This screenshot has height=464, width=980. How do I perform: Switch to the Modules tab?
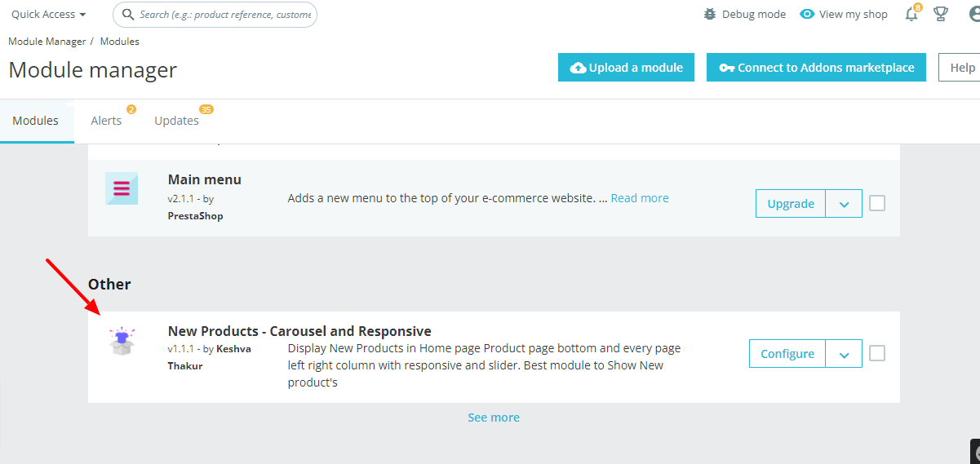click(x=36, y=121)
